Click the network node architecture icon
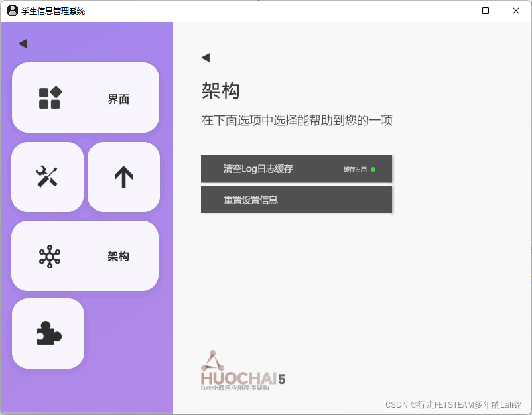The height and width of the screenshot is (415, 532). click(x=50, y=257)
